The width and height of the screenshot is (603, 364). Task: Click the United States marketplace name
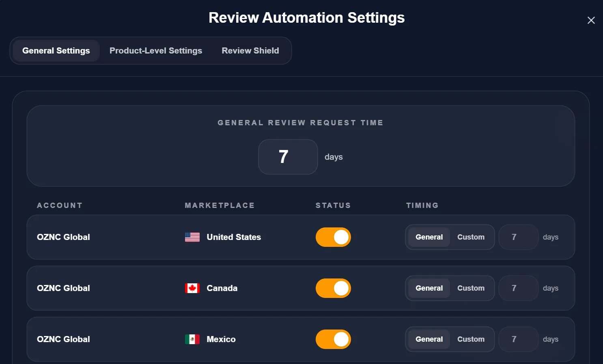click(x=234, y=237)
